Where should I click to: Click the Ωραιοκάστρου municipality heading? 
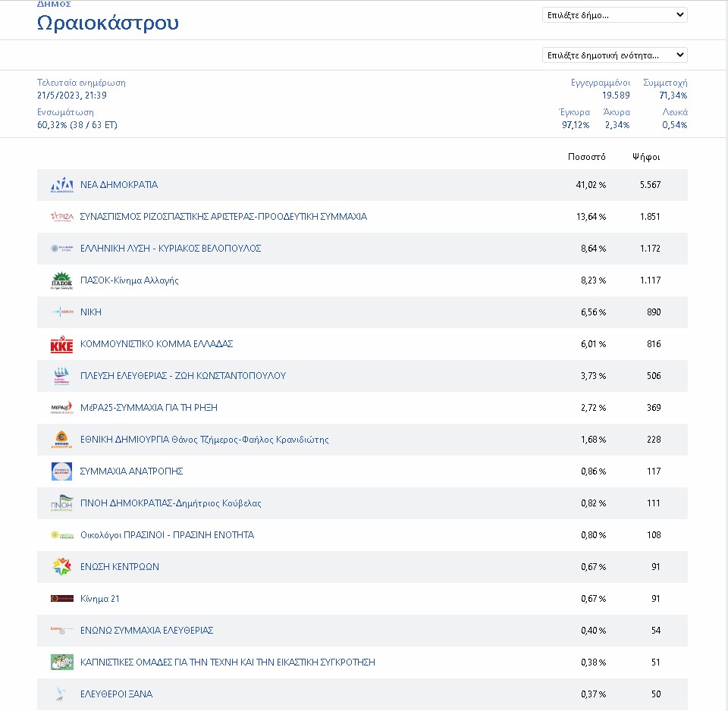pos(108,23)
